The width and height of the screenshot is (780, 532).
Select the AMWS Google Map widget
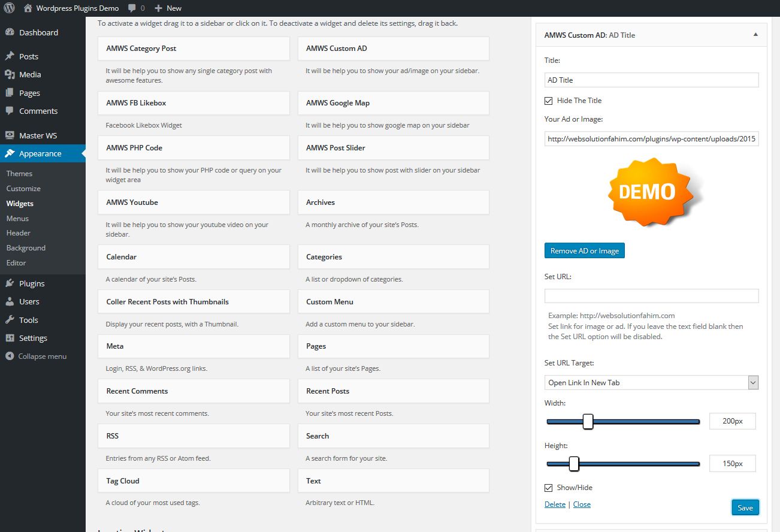[x=394, y=103]
